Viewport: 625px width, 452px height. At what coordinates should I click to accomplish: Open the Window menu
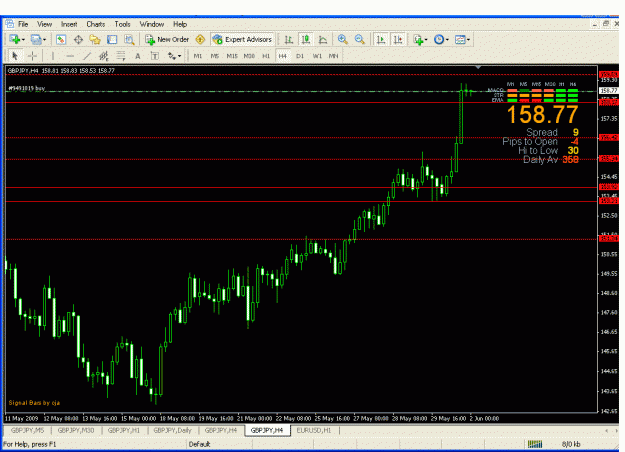tap(151, 24)
